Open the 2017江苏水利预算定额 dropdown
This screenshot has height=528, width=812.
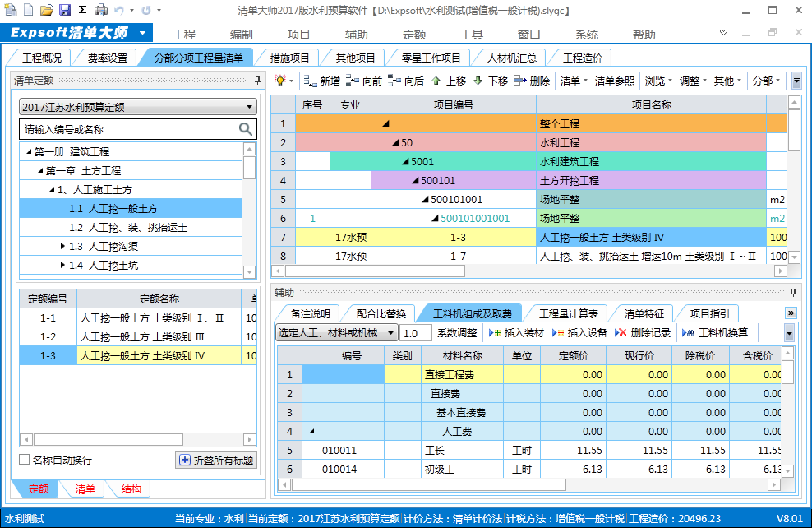(250, 108)
